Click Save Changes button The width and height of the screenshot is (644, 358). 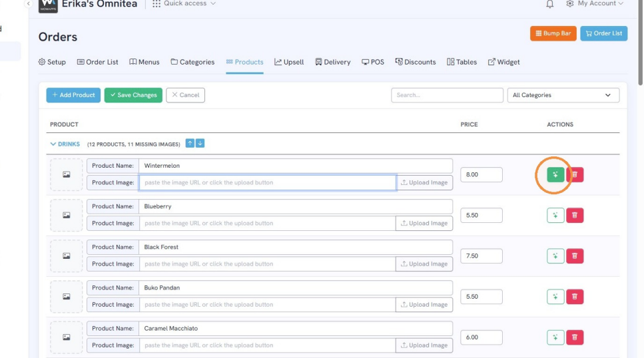(133, 95)
